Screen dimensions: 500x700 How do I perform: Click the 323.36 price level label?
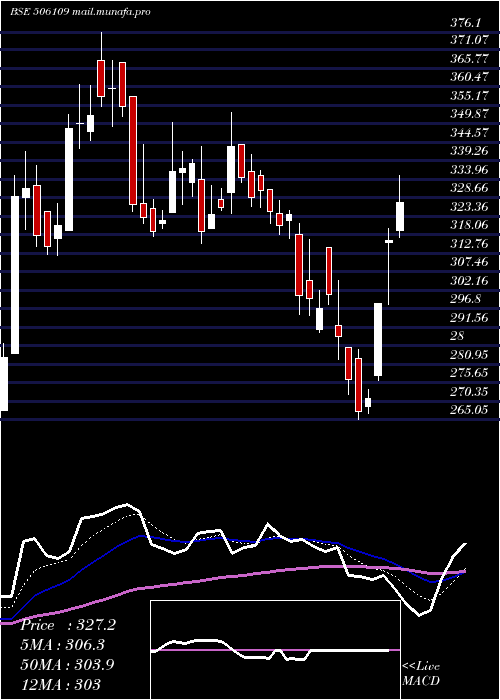[469, 206]
